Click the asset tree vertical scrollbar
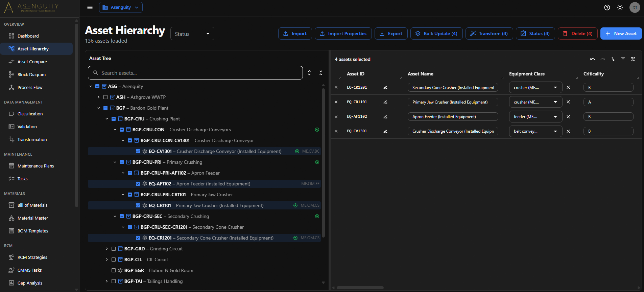This screenshot has height=292, width=644. pos(323,162)
